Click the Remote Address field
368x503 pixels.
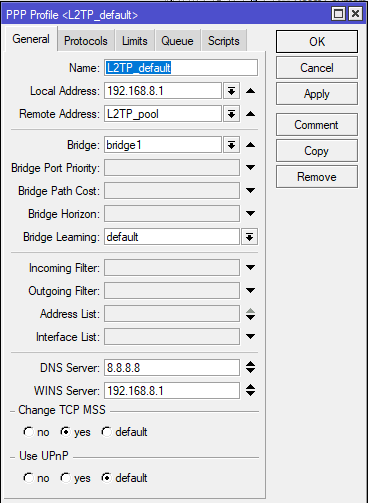pos(163,114)
